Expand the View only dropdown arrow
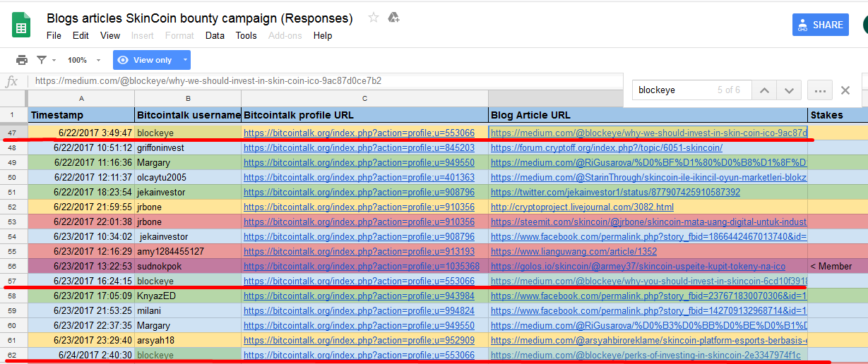This screenshot has height=364, width=868. point(185,60)
